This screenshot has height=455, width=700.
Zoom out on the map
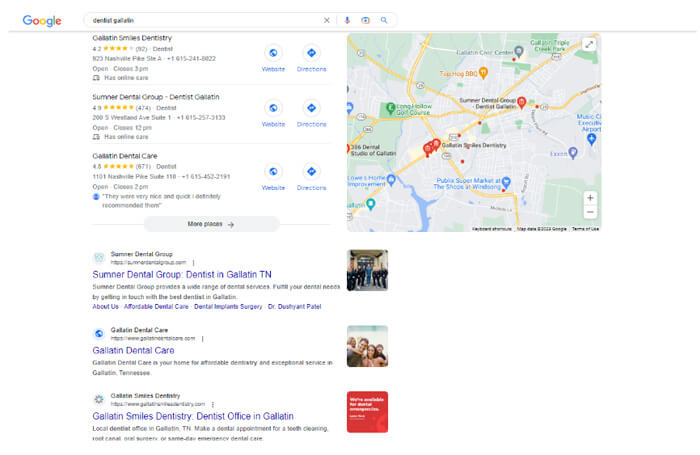pyautogui.click(x=590, y=212)
